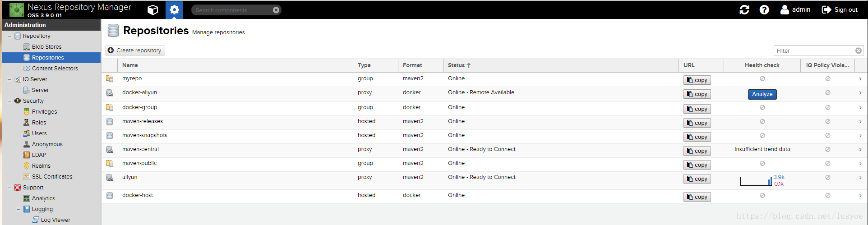Open docker-aliyun row chevron
Image resolution: width=868 pixels, height=225 pixels.
860,93
